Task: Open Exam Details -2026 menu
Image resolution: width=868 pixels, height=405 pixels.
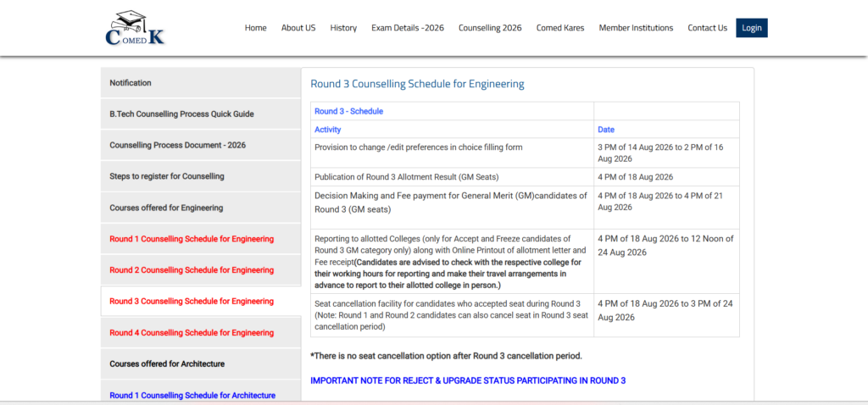Action: click(408, 28)
